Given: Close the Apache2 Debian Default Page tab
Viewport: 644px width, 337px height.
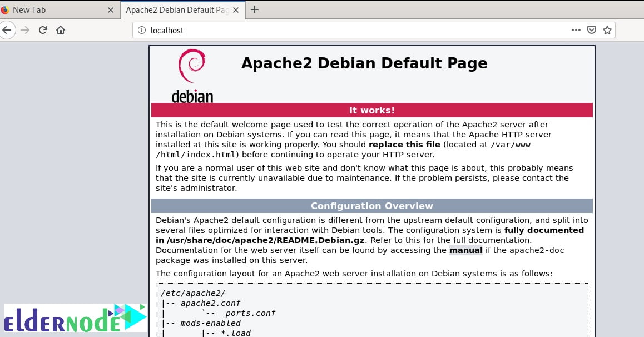Looking at the screenshot, I should pos(236,10).
